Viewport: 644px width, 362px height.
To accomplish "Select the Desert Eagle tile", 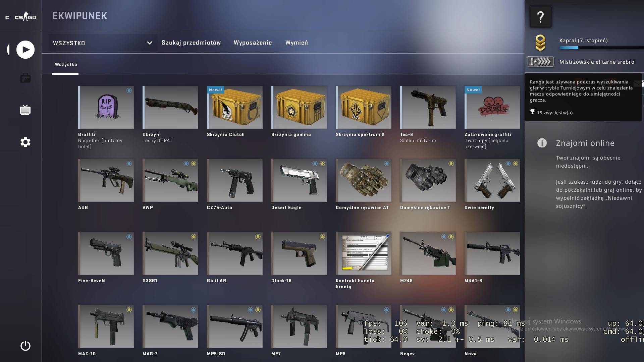I will 299,180.
